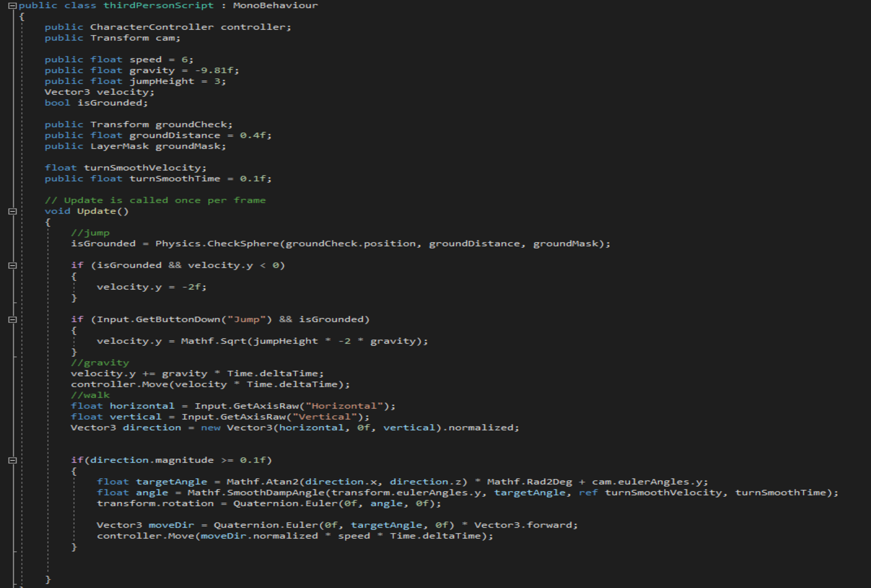The image size is (871, 588).
Task: Click Vector3.forward in the moveDir line
Action: (524, 525)
